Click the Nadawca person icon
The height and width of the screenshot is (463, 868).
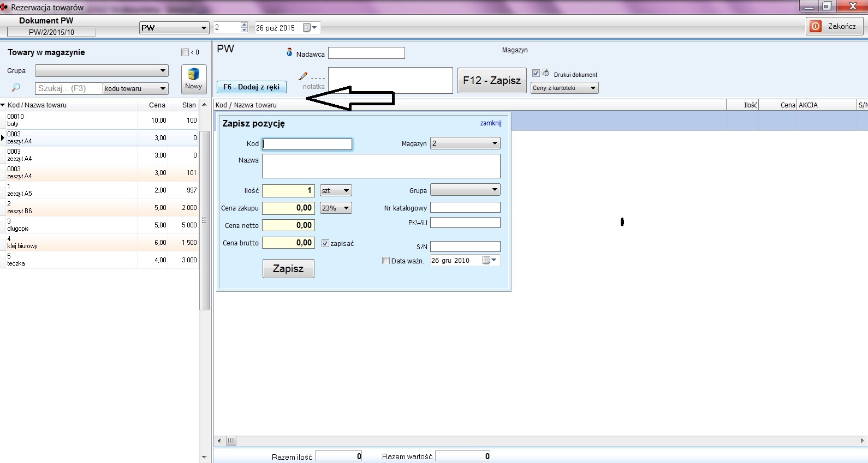(289, 52)
